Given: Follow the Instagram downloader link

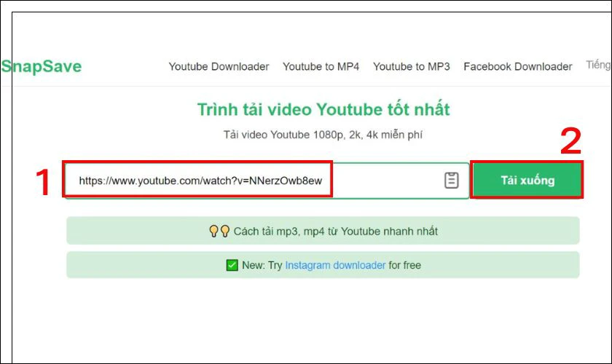Looking at the screenshot, I should click(x=335, y=265).
